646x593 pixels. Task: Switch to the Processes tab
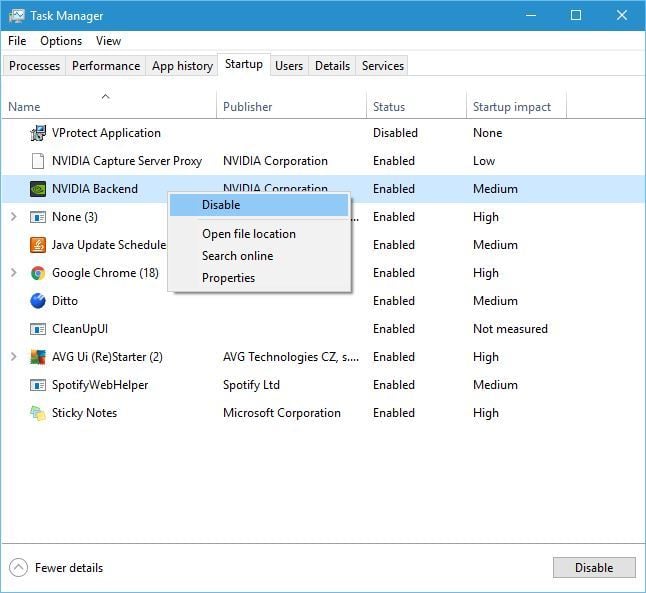click(34, 66)
